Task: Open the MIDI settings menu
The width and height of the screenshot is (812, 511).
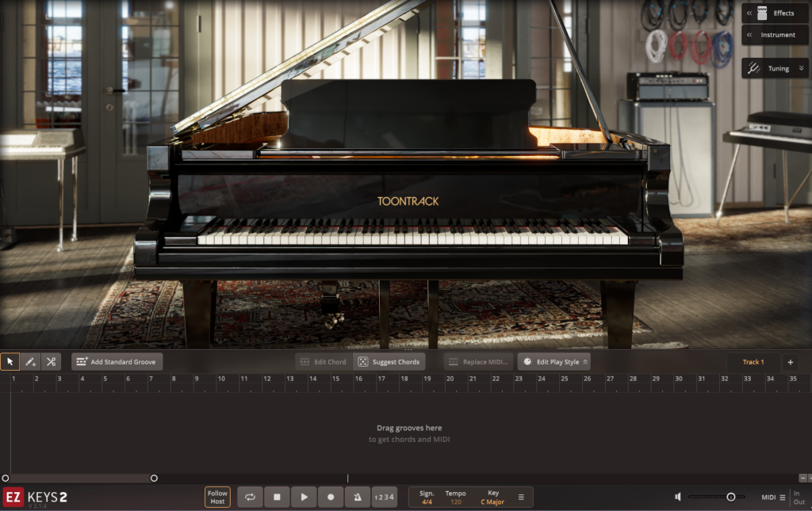Action: point(773,498)
